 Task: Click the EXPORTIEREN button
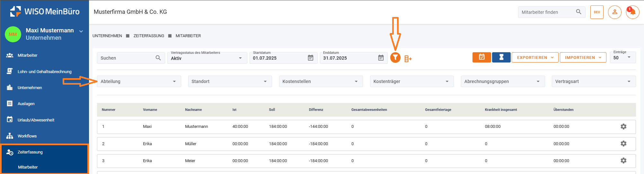pyautogui.click(x=535, y=58)
